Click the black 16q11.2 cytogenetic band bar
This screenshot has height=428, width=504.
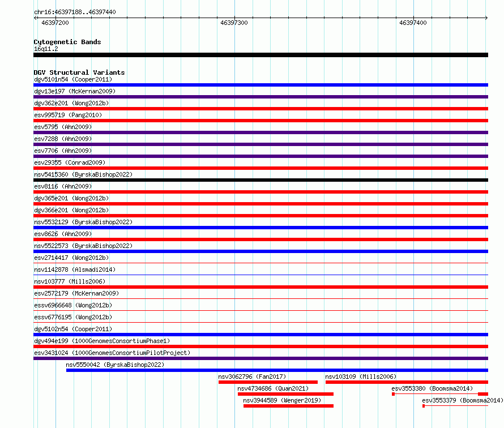click(260, 55)
